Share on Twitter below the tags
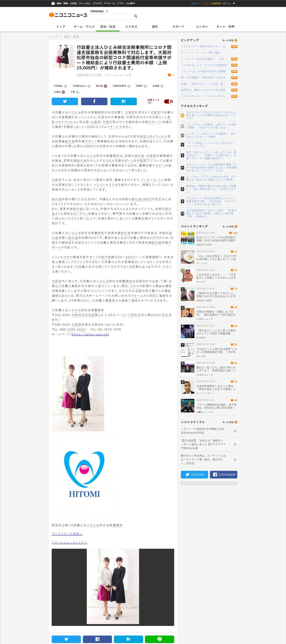The image size is (286, 644). 65,101
